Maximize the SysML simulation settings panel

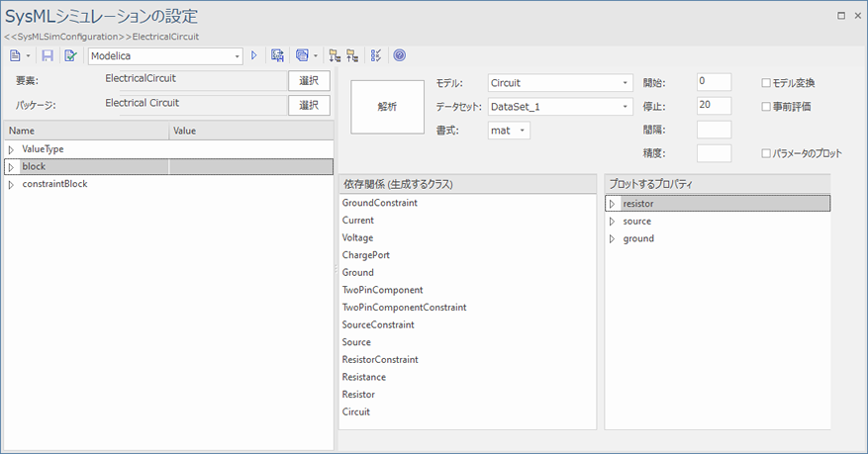(841, 16)
